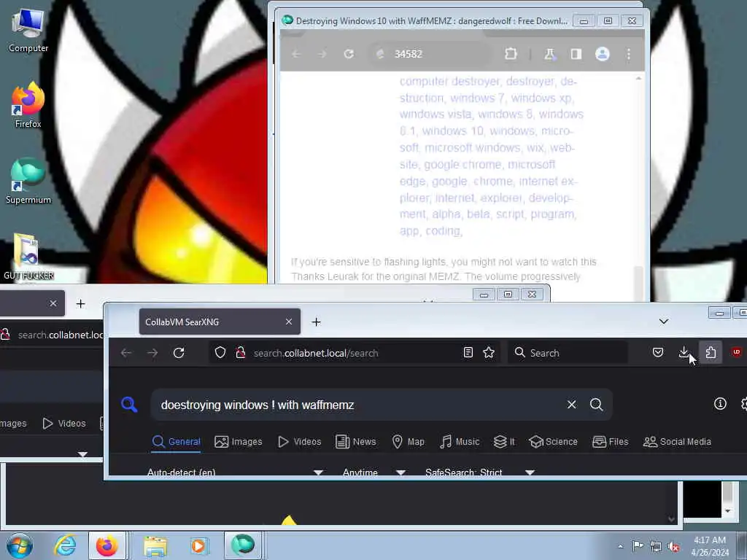The image size is (747, 560).
Task: Switch to the General category
Action: tap(177, 442)
